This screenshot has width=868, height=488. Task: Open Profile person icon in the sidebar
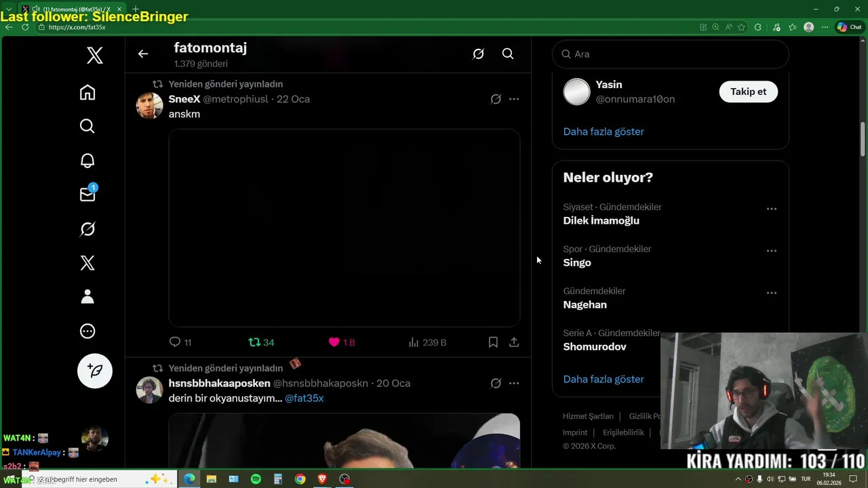pos(87,297)
